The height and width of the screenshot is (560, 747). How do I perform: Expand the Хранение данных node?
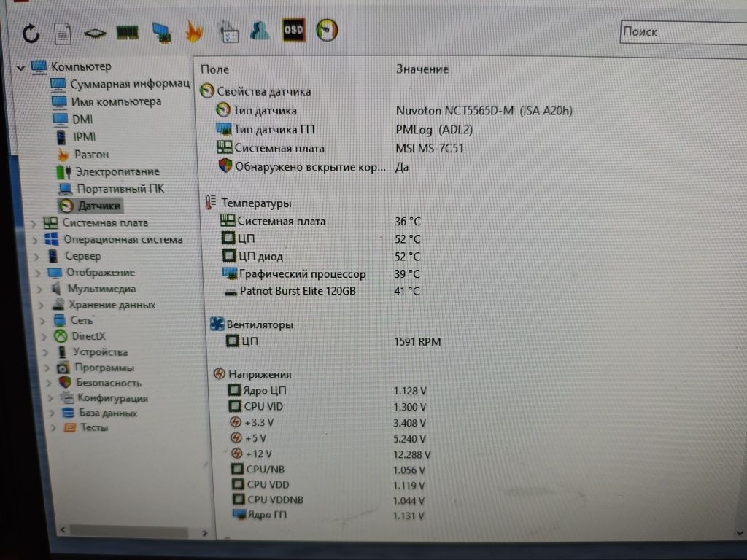click(42, 306)
